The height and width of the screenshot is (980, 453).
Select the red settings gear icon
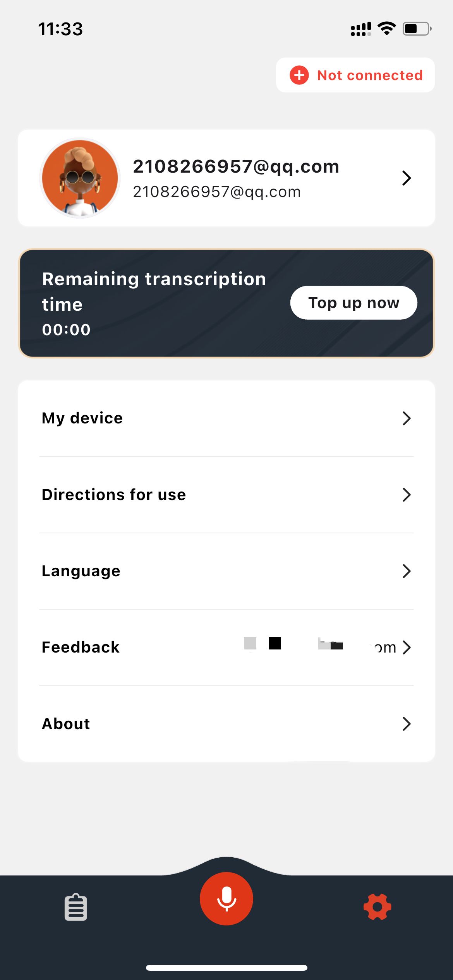[x=377, y=906]
